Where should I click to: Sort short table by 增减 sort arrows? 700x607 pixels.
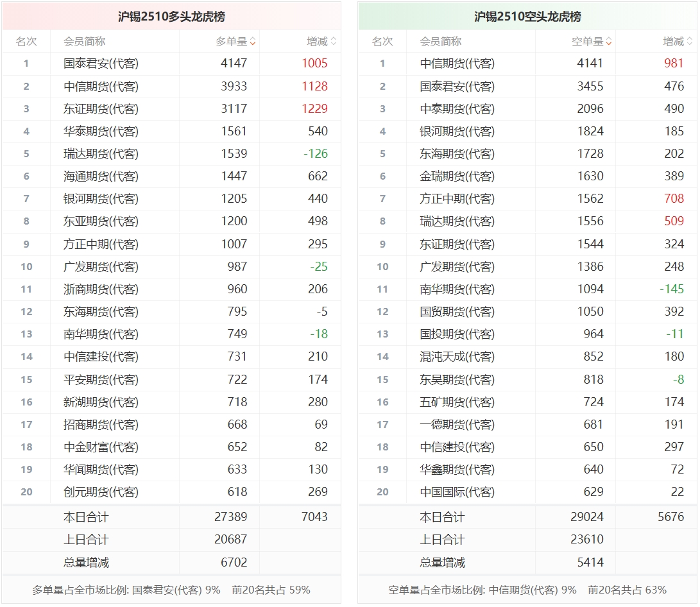coord(690,42)
